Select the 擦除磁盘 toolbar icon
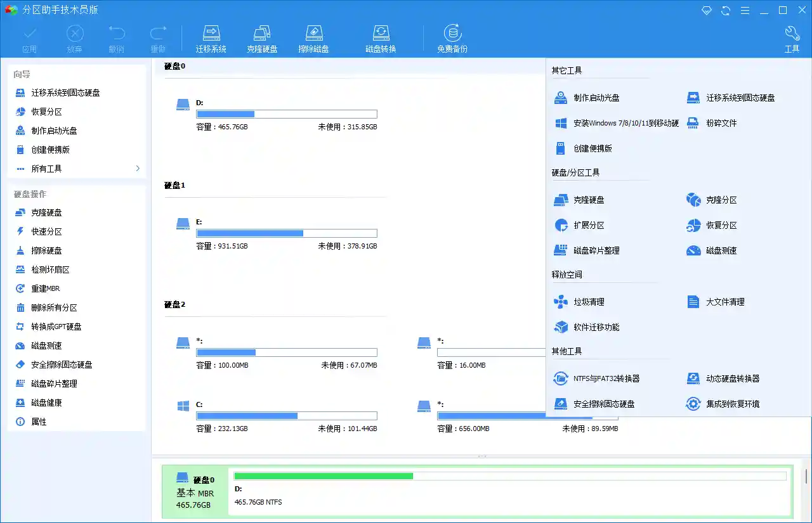This screenshot has height=523, width=812. [314, 37]
